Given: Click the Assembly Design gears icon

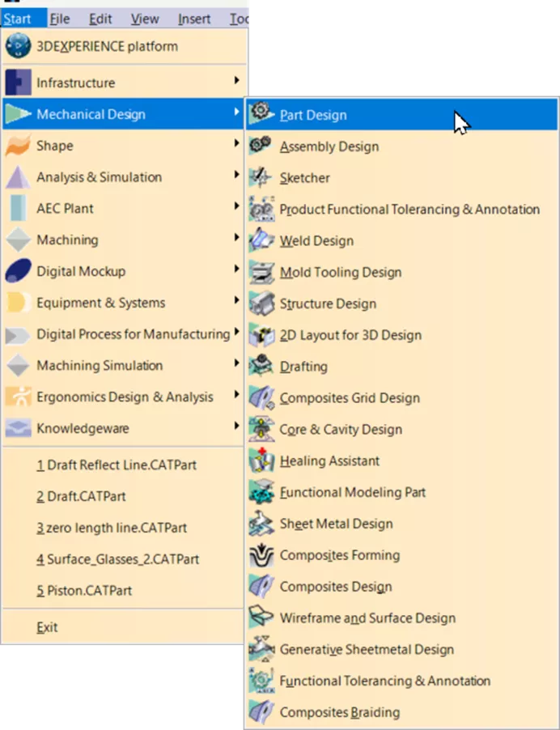Looking at the screenshot, I should [x=261, y=146].
